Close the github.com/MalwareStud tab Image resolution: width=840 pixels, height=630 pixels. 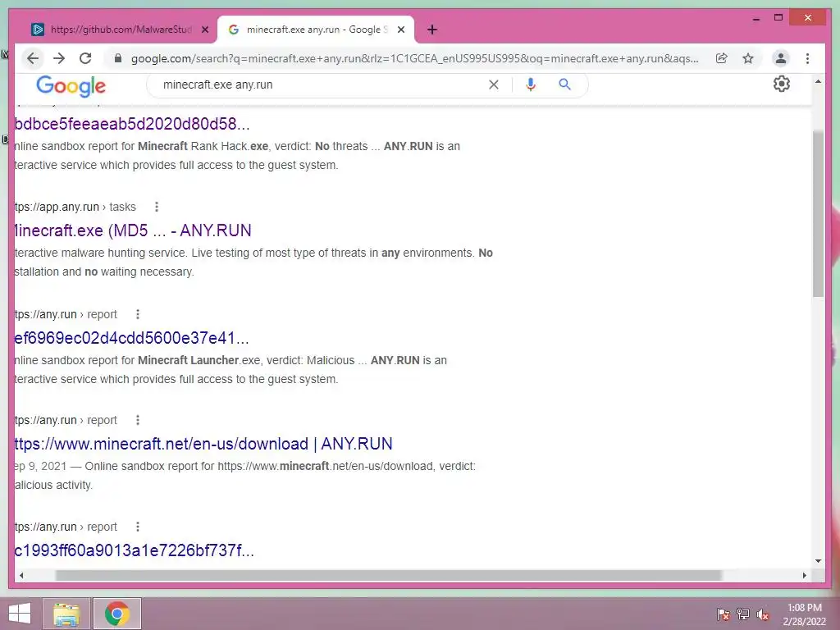[204, 30]
